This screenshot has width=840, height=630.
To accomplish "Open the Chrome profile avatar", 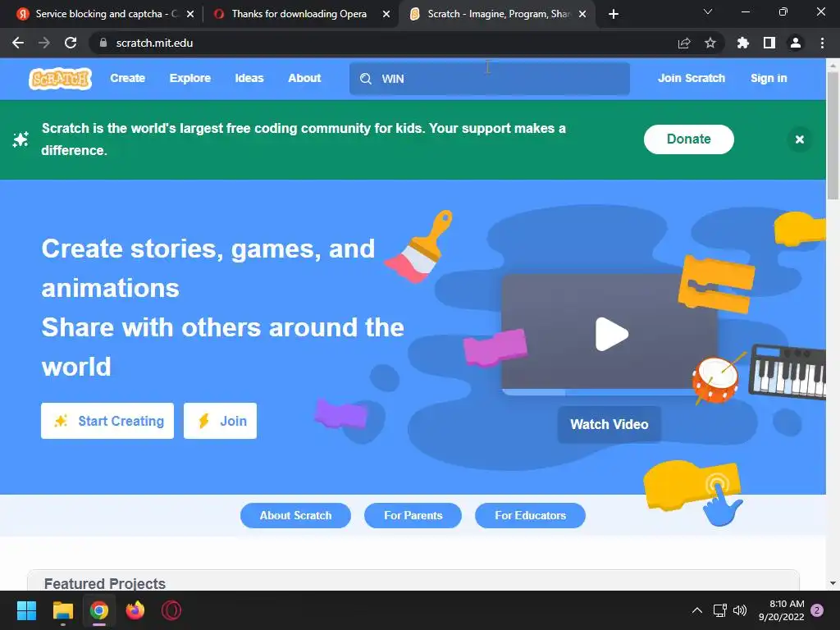I will tap(796, 43).
